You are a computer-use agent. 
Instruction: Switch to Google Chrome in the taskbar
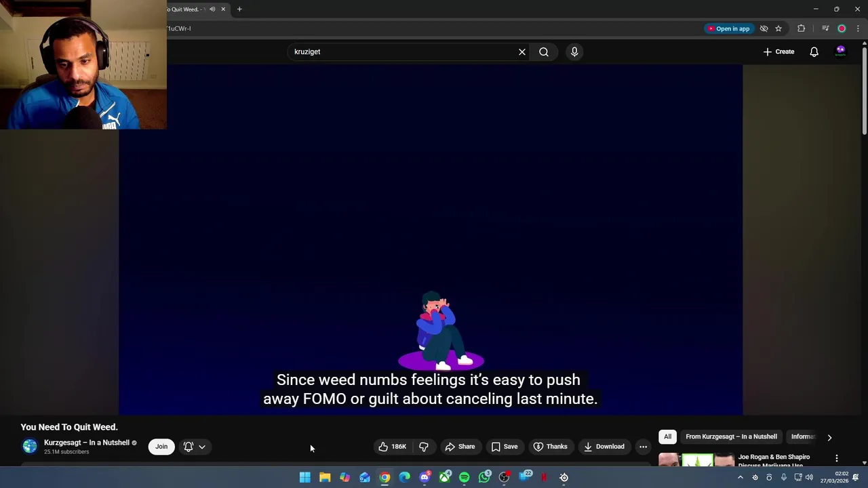[384, 477]
